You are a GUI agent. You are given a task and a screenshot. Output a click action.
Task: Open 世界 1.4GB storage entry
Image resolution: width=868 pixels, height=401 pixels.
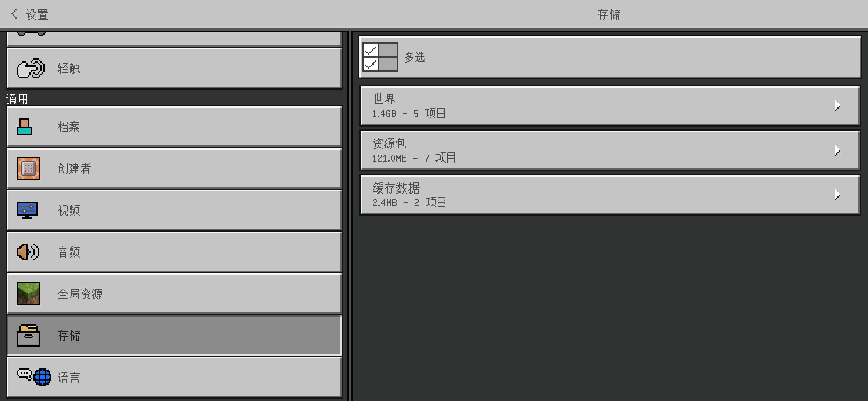(610, 106)
